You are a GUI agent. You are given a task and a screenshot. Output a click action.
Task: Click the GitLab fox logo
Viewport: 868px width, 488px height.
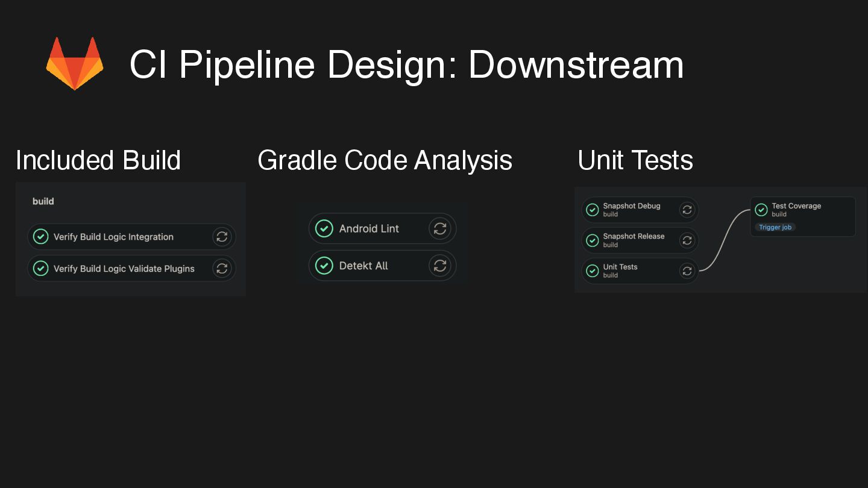[x=75, y=64]
